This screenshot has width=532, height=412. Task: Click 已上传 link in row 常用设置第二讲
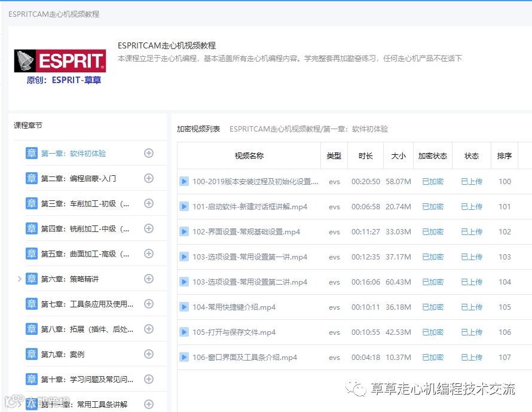coord(472,282)
